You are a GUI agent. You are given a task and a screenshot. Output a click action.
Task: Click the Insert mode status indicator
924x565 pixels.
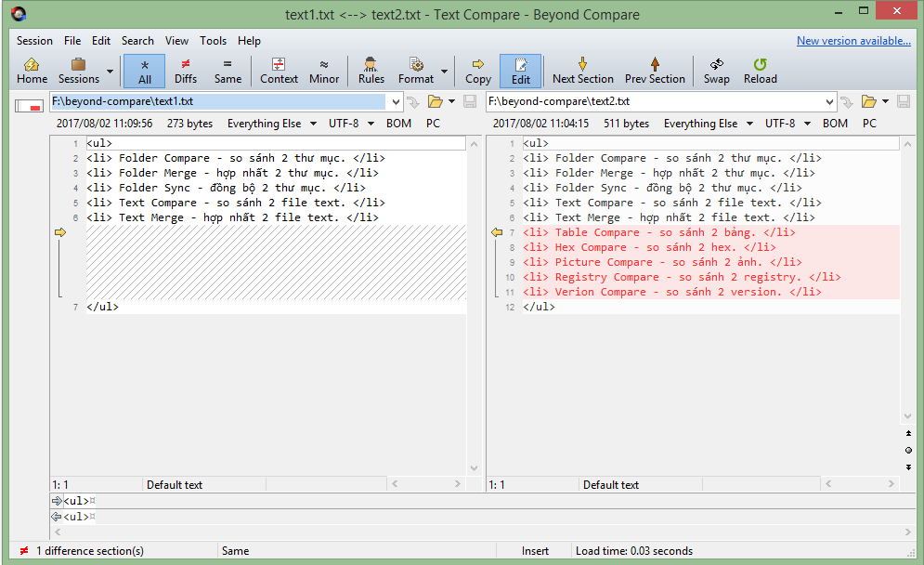[535, 551]
